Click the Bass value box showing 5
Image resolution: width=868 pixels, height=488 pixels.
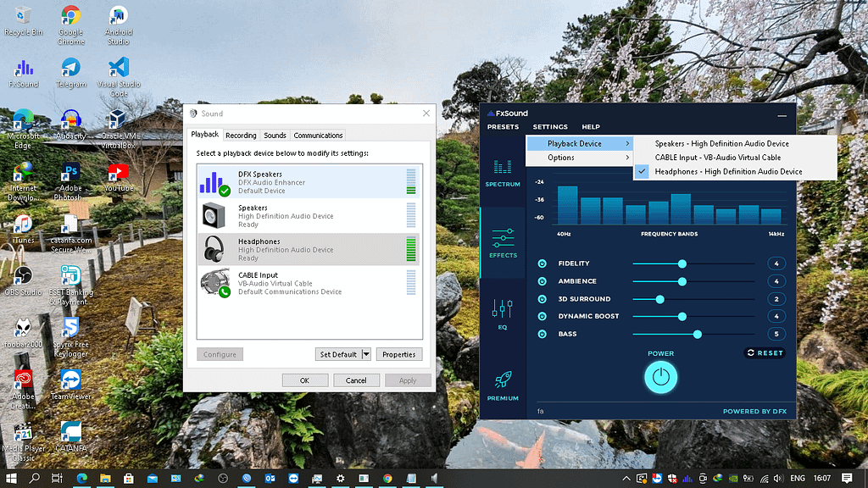pos(776,334)
